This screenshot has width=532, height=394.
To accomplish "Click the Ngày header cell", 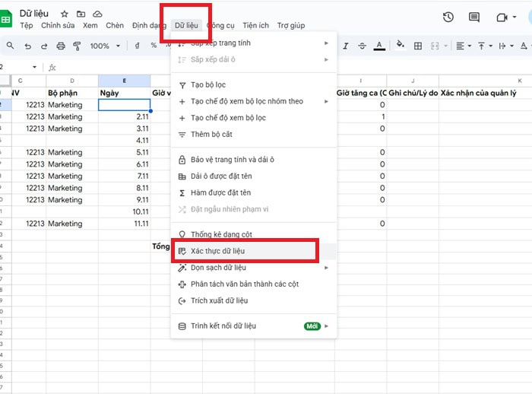I will click(x=124, y=93).
